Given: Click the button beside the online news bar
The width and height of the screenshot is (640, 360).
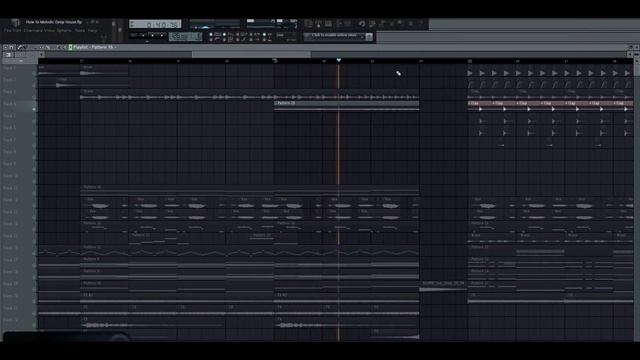Looking at the screenshot, I should tap(369, 37).
